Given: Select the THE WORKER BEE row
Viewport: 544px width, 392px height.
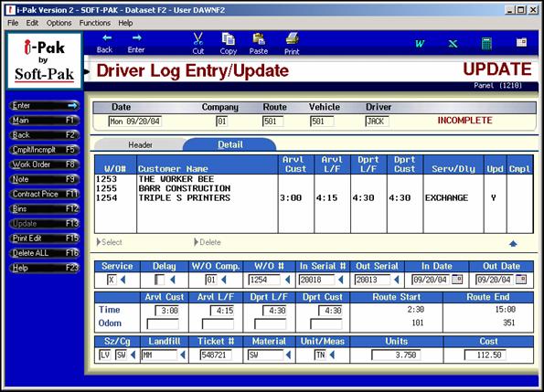Looking at the screenshot, I should [314, 179].
